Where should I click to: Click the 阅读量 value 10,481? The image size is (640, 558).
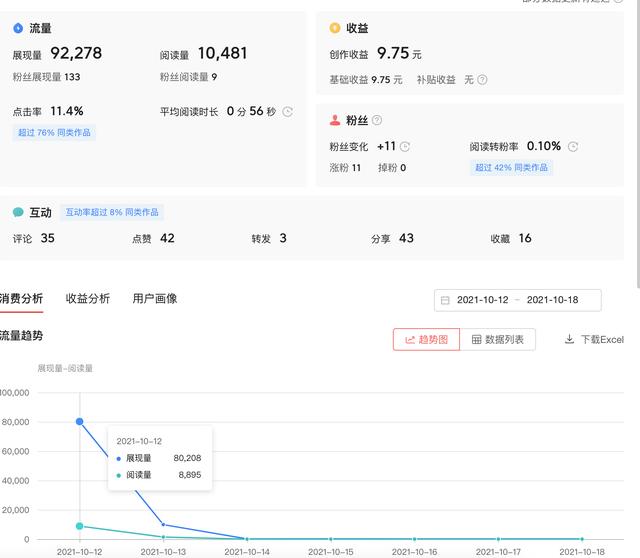[x=222, y=53]
